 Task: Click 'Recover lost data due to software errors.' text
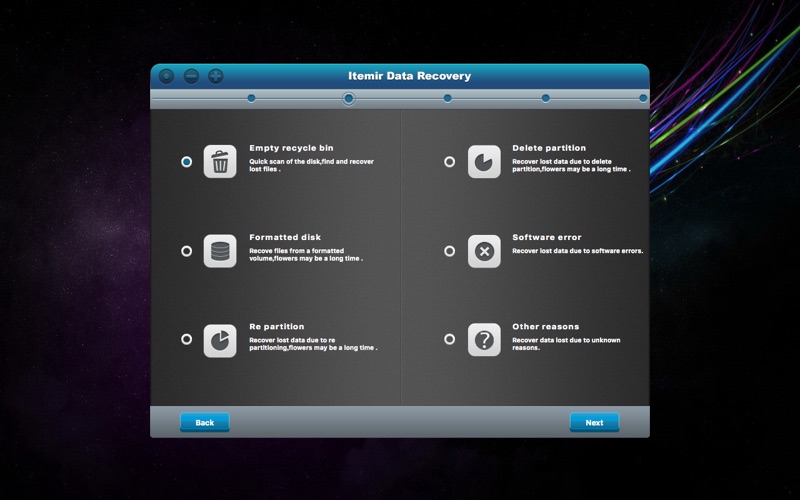[578, 251]
